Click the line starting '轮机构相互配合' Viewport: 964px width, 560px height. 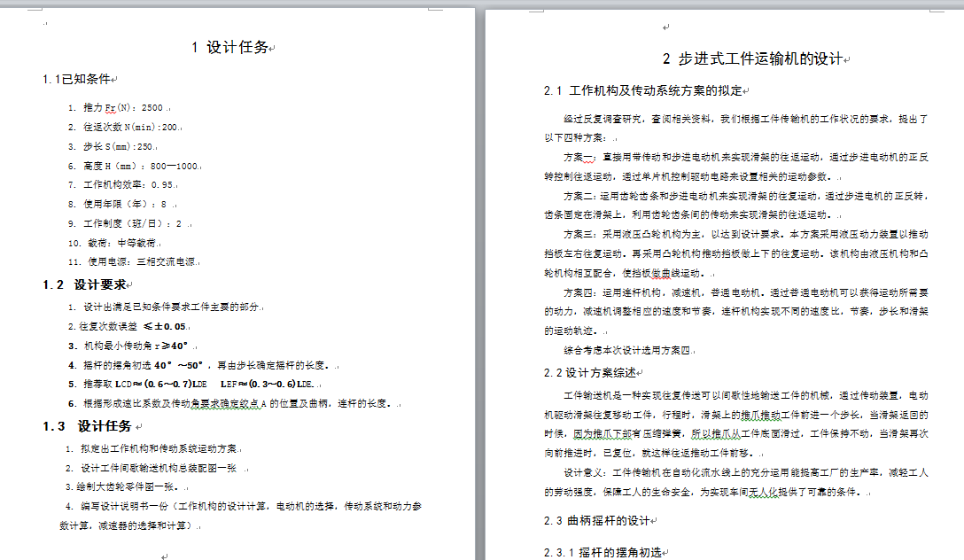coord(626,273)
